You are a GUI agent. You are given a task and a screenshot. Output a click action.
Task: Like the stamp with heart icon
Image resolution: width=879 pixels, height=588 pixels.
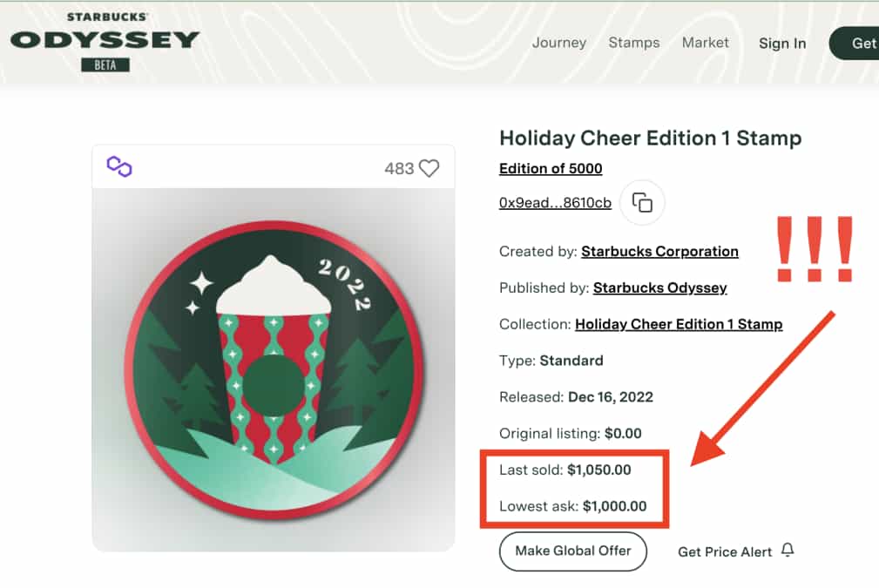pyautogui.click(x=429, y=168)
